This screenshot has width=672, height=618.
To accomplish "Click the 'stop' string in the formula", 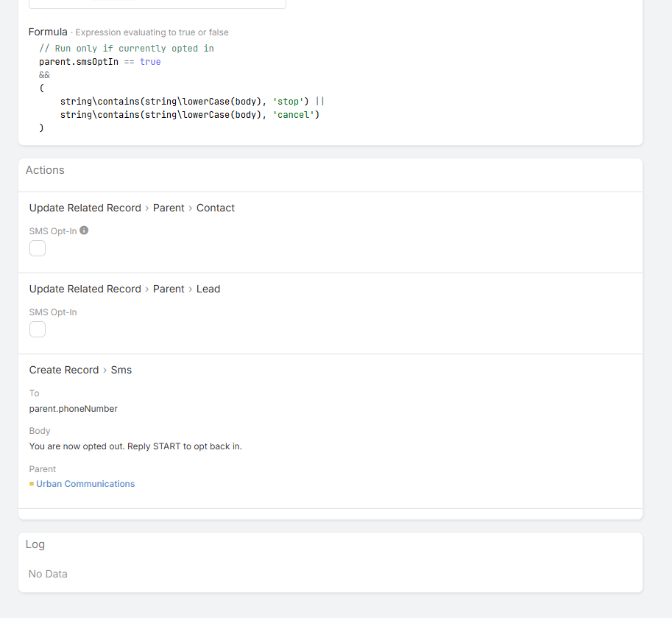I will pyautogui.click(x=288, y=102).
